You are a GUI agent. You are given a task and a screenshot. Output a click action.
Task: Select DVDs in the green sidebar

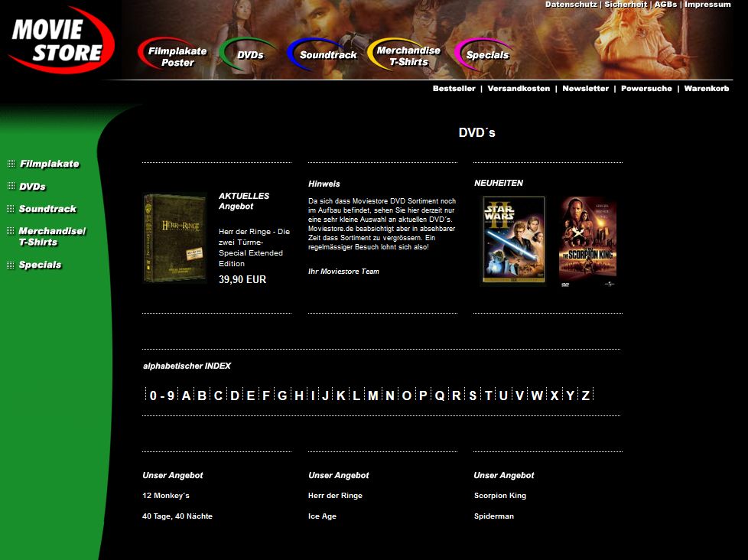pyautogui.click(x=32, y=187)
